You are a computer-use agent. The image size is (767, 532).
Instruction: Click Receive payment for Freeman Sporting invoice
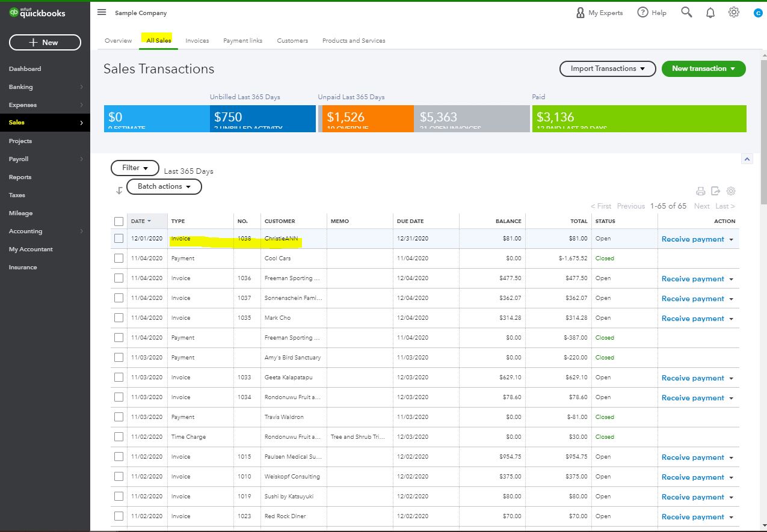[693, 279]
